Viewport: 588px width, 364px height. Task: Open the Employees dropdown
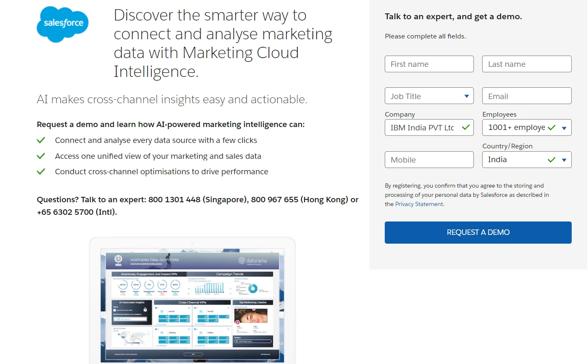point(527,127)
